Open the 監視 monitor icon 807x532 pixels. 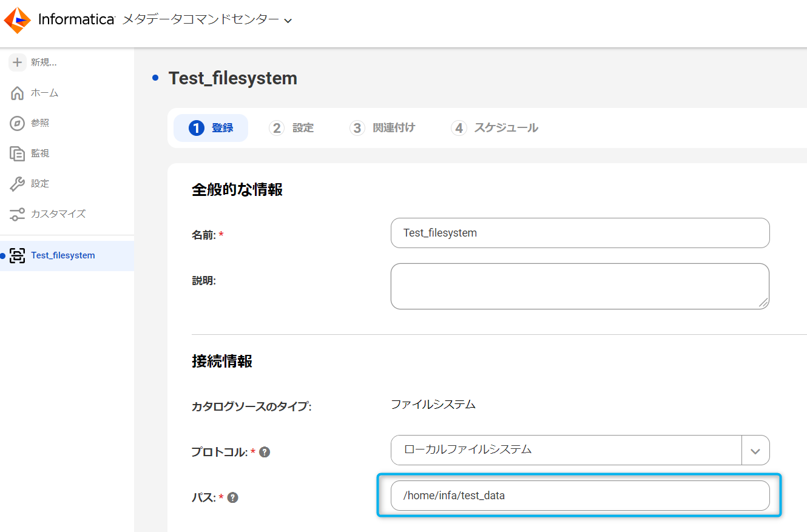[18, 153]
